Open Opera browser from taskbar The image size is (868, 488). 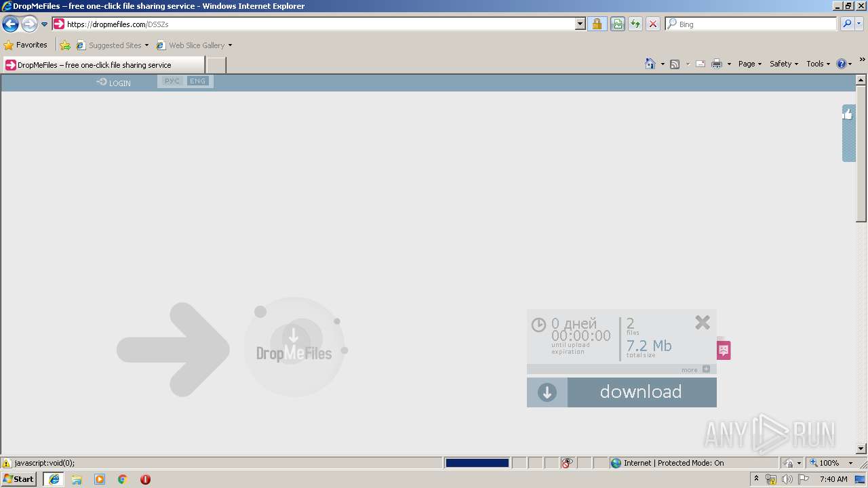[145, 479]
